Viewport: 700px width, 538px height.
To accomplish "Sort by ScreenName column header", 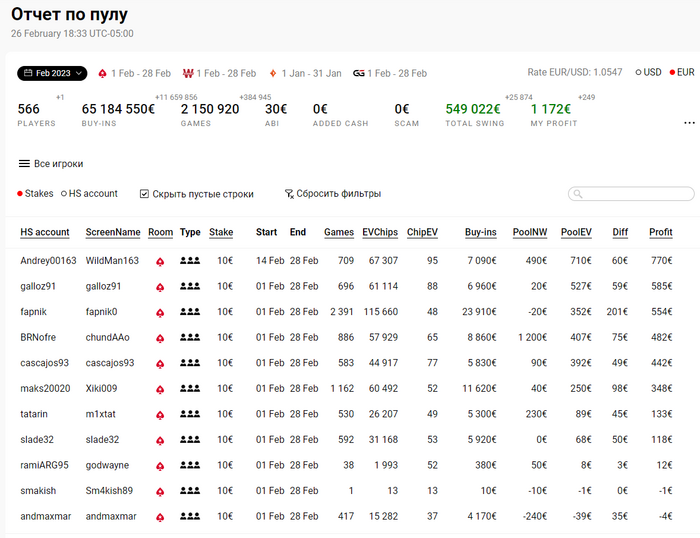I will coord(113,232).
